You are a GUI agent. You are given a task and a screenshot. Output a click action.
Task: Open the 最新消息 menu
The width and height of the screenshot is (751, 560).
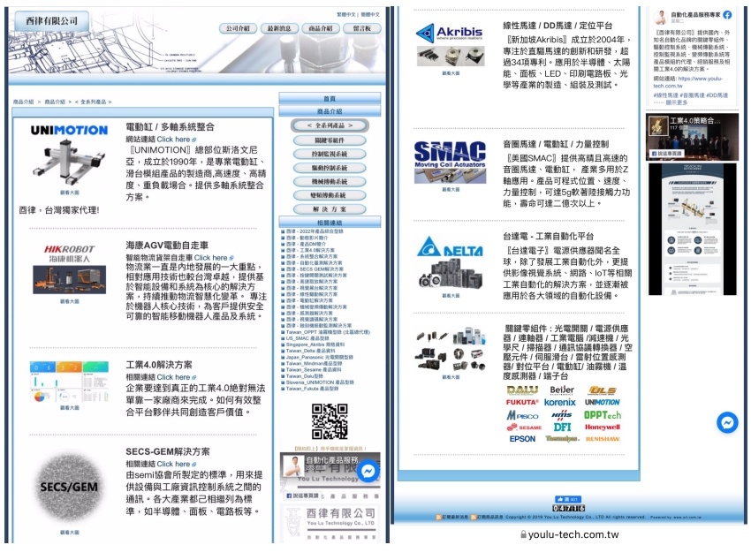[279, 28]
